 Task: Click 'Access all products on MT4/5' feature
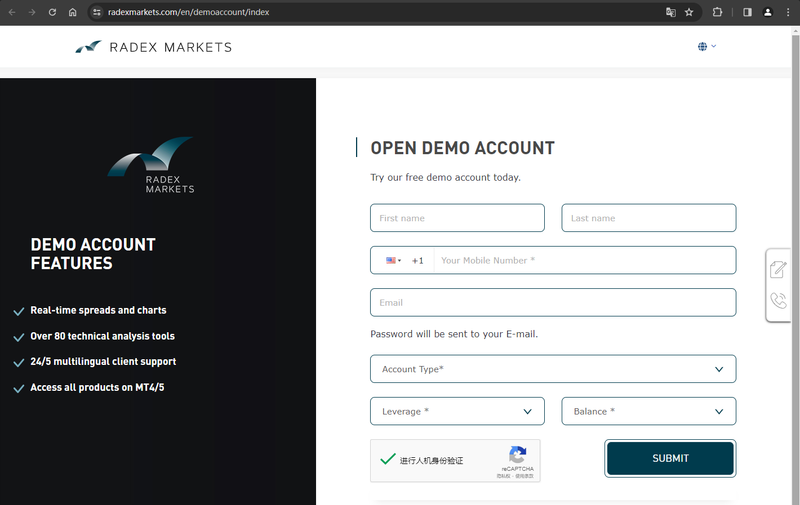point(97,388)
